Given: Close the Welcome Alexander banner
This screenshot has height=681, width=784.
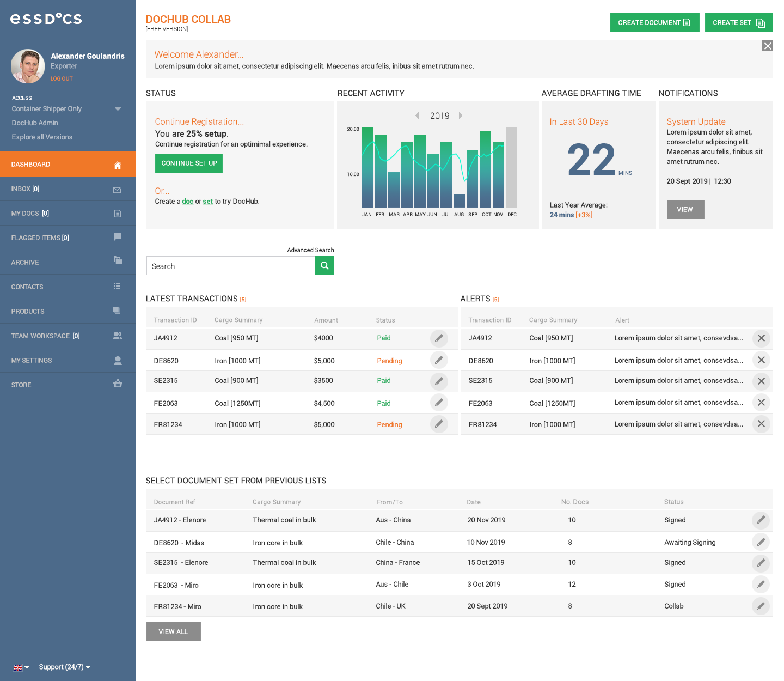Looking at the screenshot, I should (768, 46).
